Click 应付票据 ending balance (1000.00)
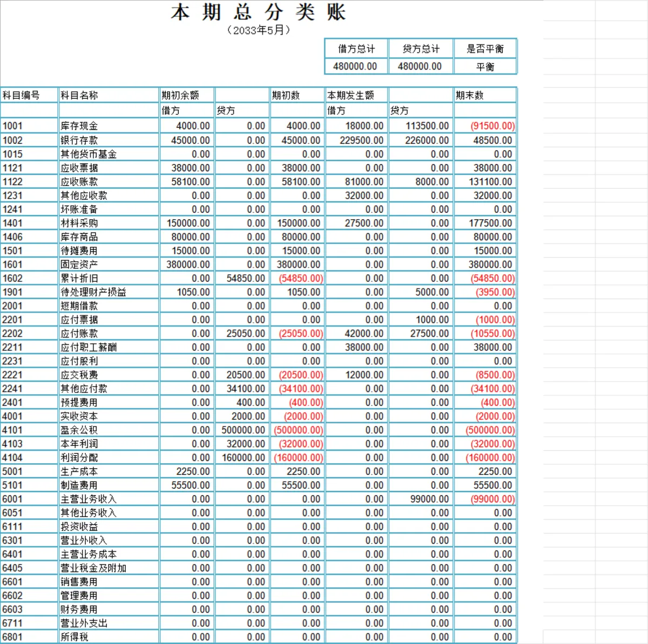This screenshot has height=644, width=648. (x=495, y=320)
